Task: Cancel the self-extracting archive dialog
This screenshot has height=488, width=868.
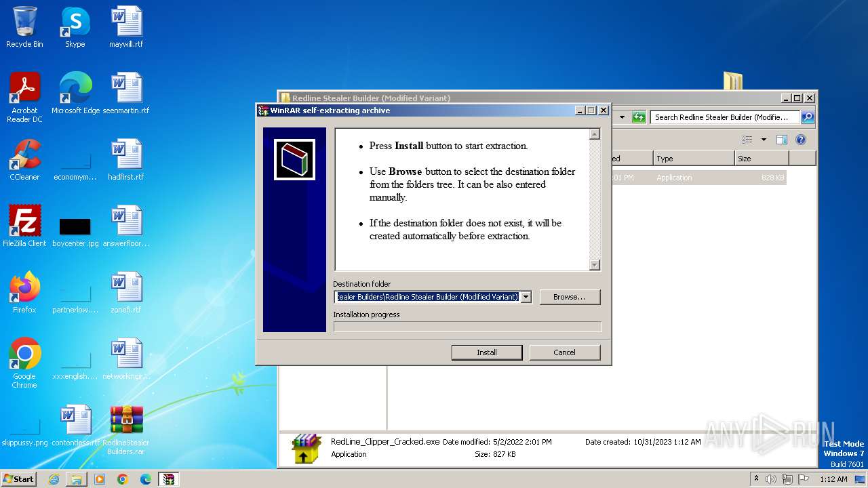Action: (564, 352)
